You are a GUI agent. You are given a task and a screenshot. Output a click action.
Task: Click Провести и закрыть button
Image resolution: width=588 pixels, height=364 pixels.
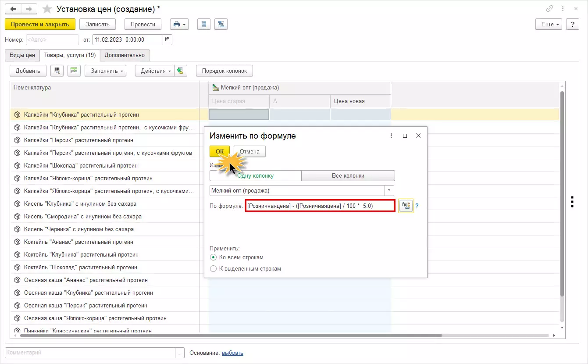click(40, 24)
